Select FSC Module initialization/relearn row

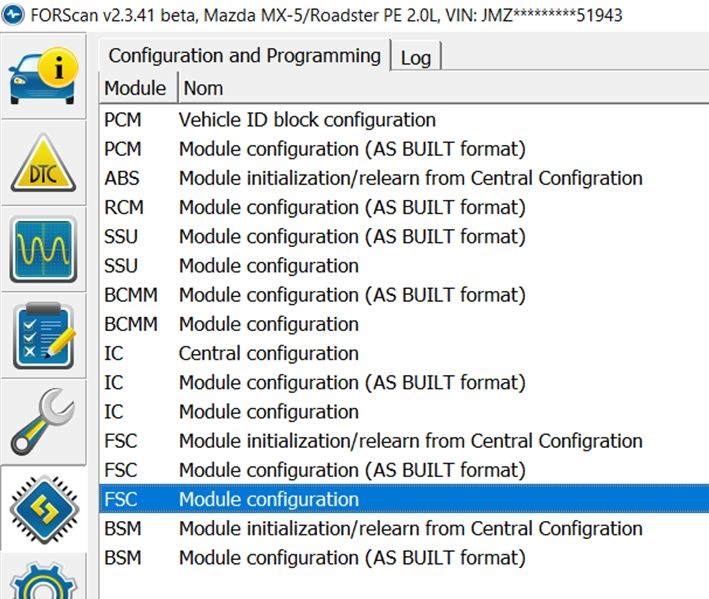[x=404, y=441]
